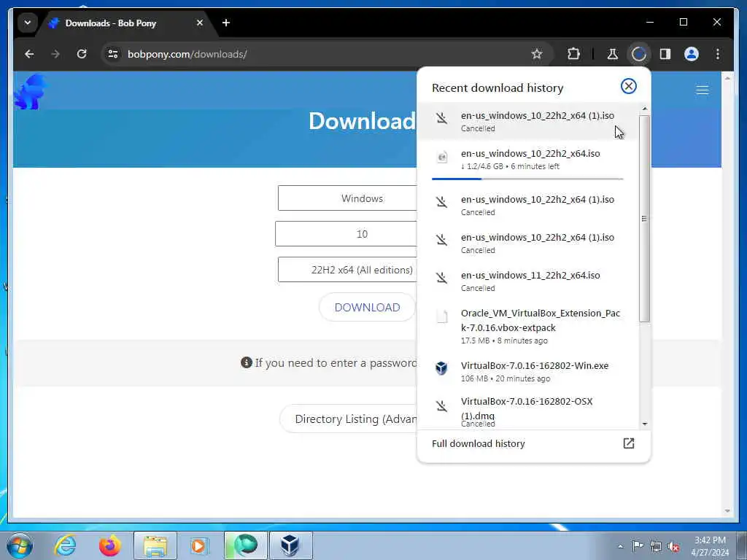Open the Extensions puzzle icon
This screenshot has width=747, height=560.
click(x=573, y=54)
